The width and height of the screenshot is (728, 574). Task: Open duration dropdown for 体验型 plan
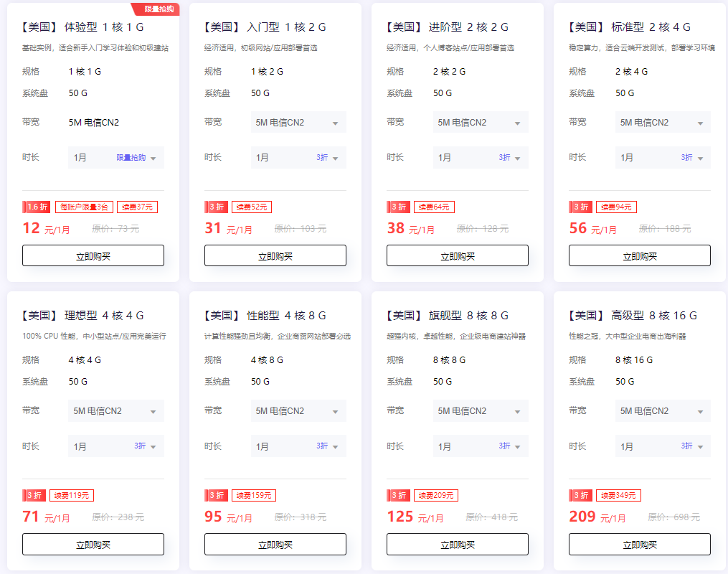(116, 158)
